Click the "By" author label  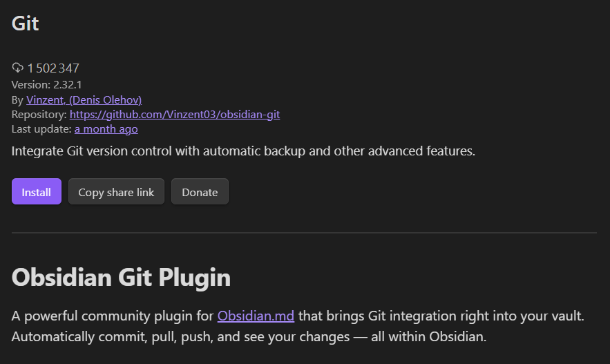pos(18,100)
